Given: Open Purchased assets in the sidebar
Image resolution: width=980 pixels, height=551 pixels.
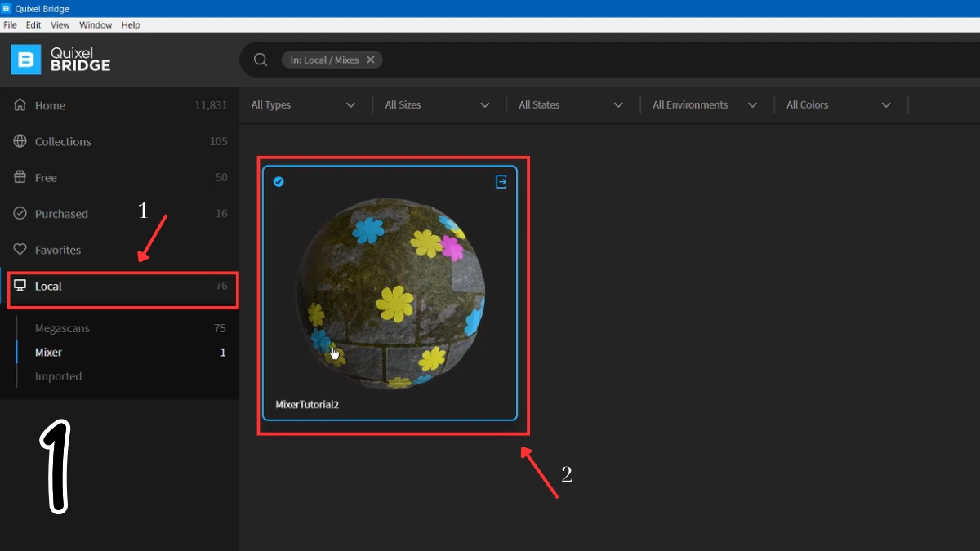Looking at the screenshot, I should (119, 213).
